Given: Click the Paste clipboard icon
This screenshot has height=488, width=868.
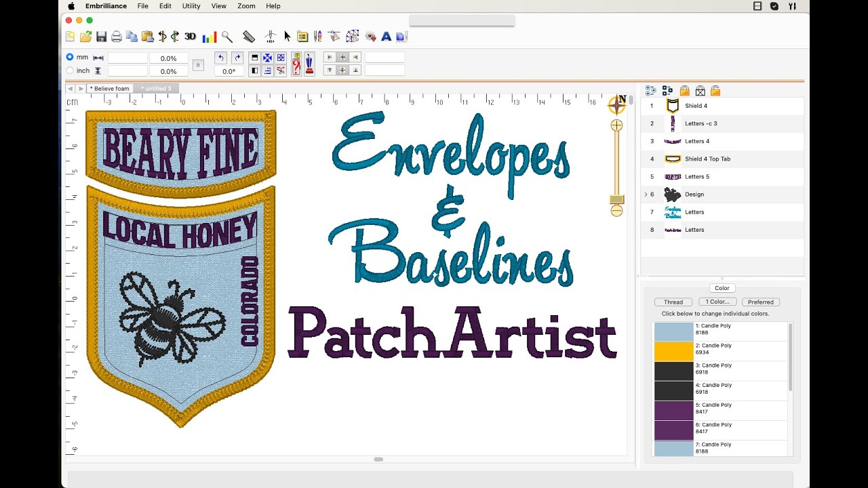Looking at the screenshot, I should click(x=146, y=37).
